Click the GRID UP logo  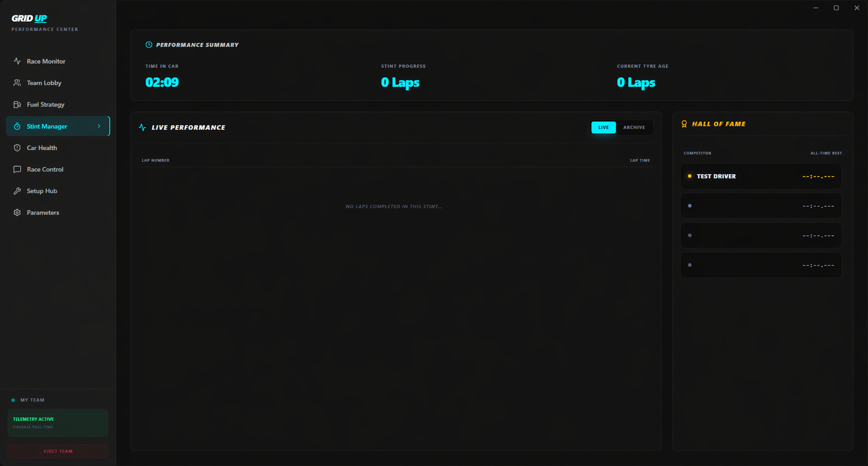pyautogui.click(x=29, y=18)
